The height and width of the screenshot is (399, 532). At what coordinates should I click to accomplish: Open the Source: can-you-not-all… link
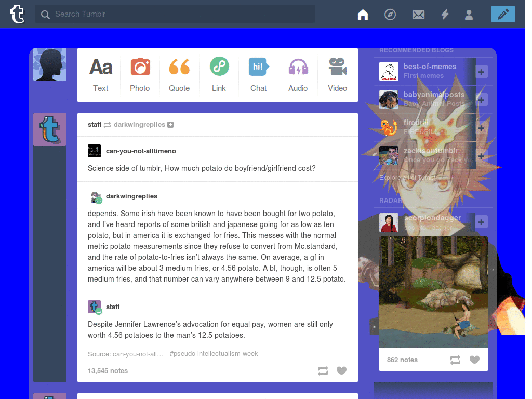126,354
